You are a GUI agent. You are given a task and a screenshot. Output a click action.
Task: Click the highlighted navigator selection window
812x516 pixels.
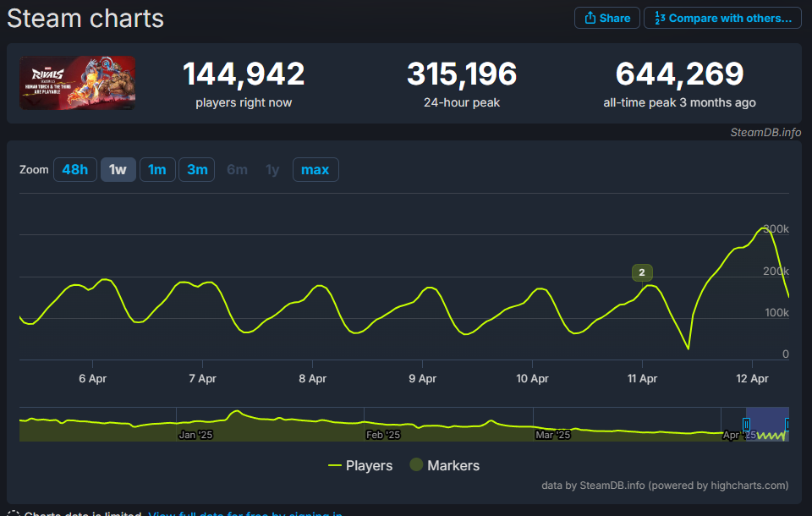(x=767, y=425)
